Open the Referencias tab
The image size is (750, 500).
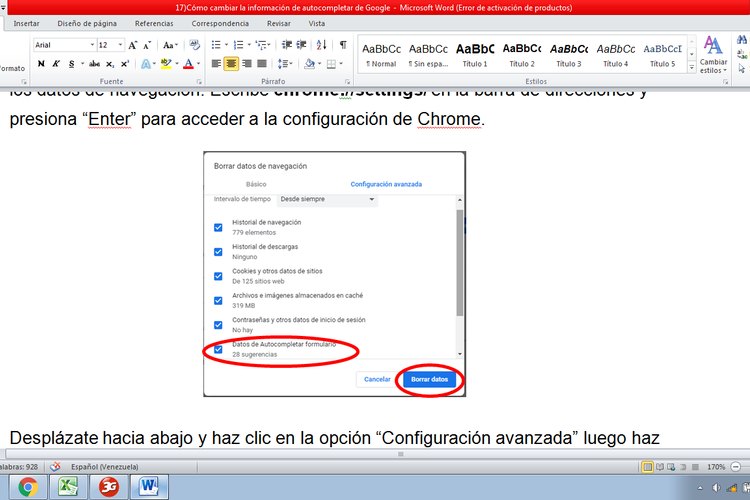(154, 23)
